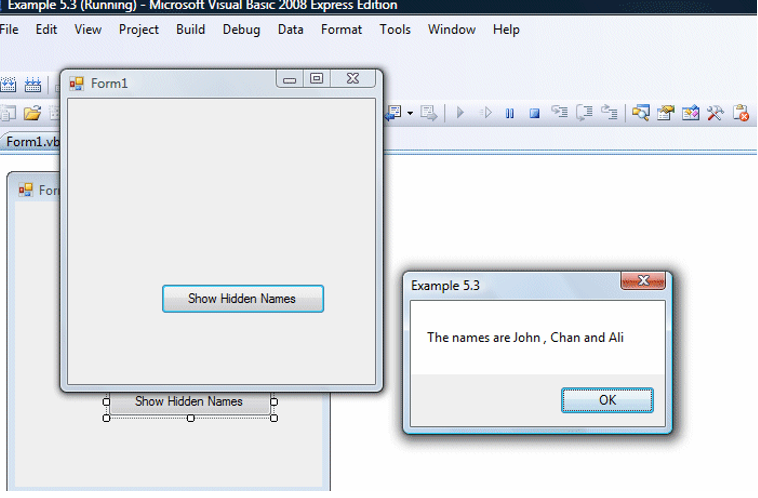The image size is (758, 498).
Task: Click bottom-center resize handle of designer button
Action: pyautogui.click(x=190, y=418)
